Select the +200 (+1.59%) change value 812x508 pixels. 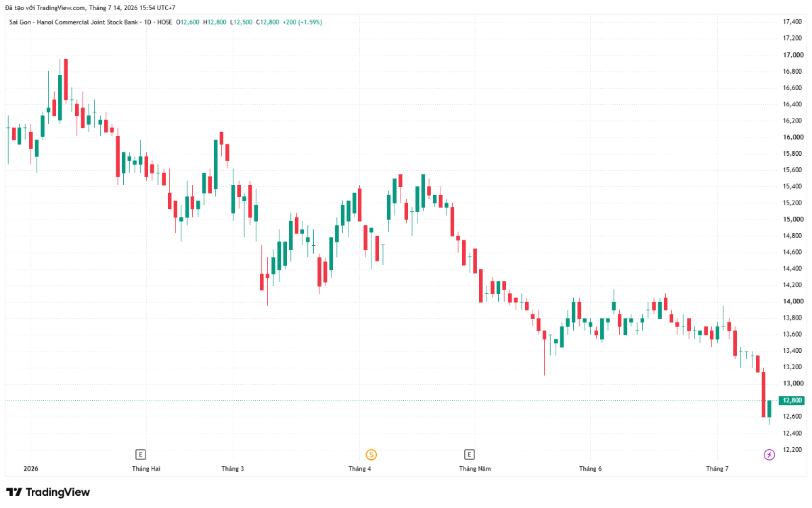(x=302, y=22)
